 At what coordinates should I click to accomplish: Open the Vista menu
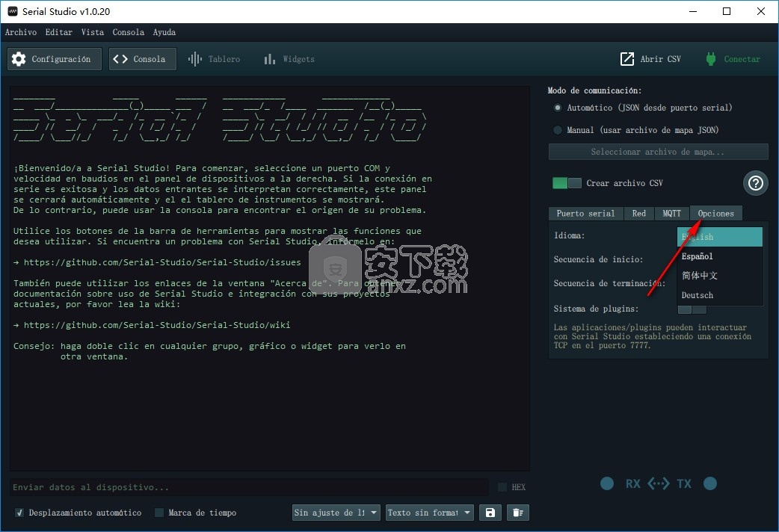(93, 32)
